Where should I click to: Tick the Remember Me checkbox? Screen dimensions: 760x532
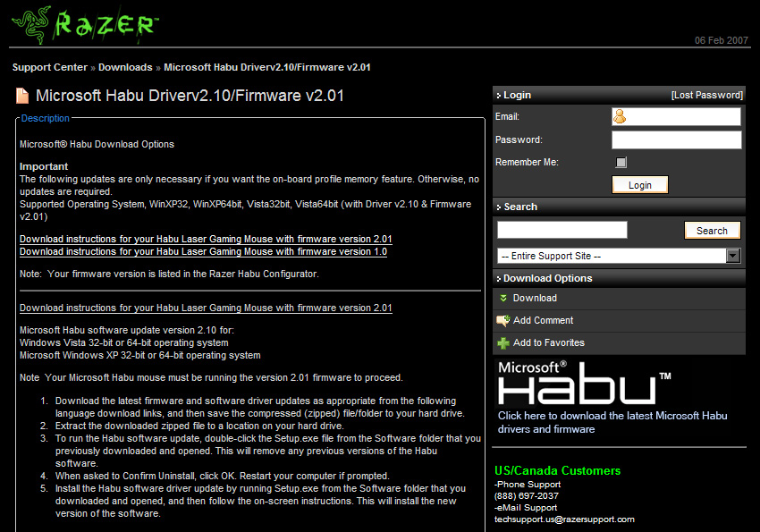click(621, 163)
